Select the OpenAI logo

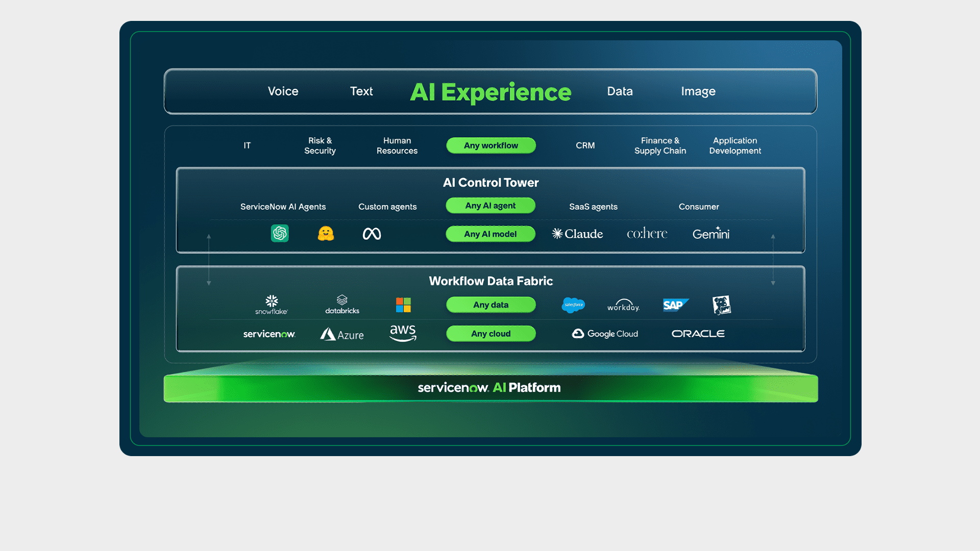pos(280,234)
